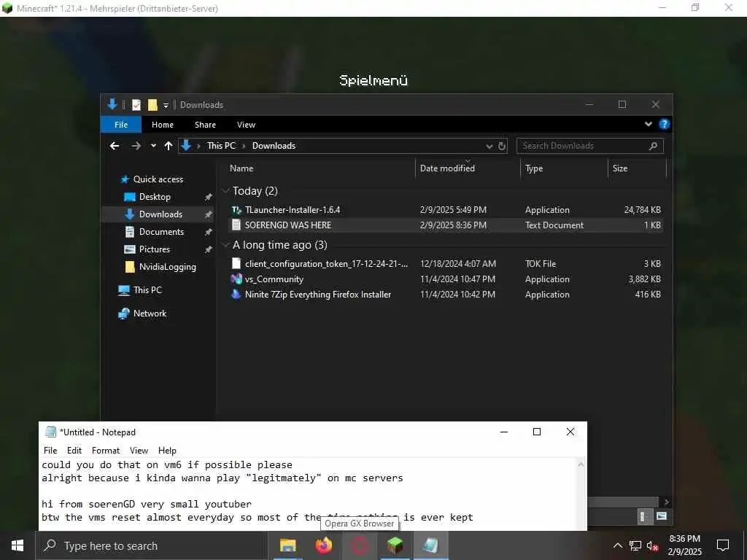Screen dimensions: 747x560
Task: Open the Windows Start menu
Action: point(18,545)
